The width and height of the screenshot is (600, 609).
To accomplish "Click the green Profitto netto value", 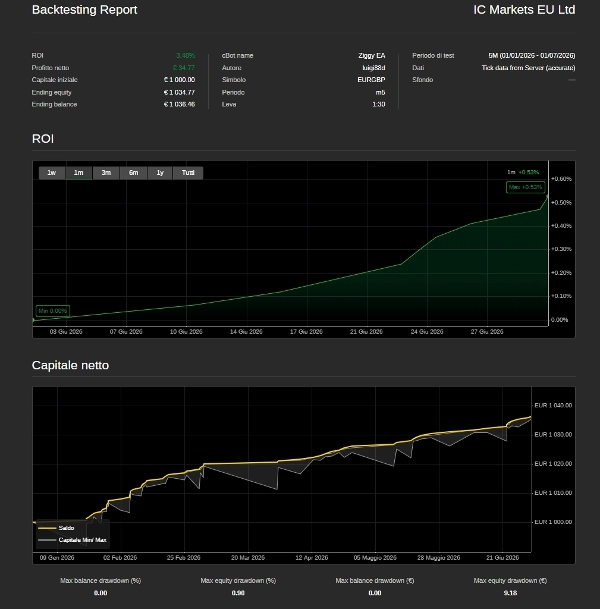I will [x=184, y=68].
